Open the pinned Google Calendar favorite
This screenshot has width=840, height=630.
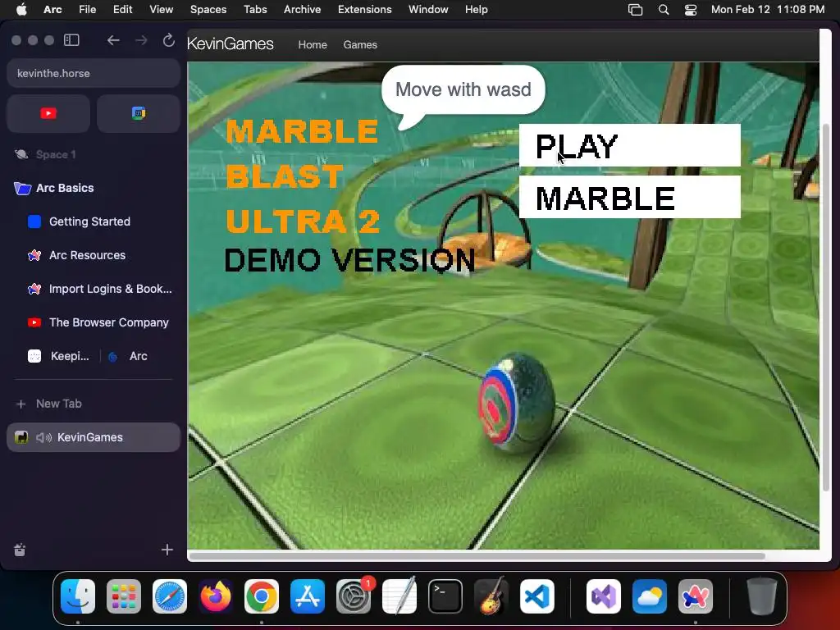coord(138,113)
